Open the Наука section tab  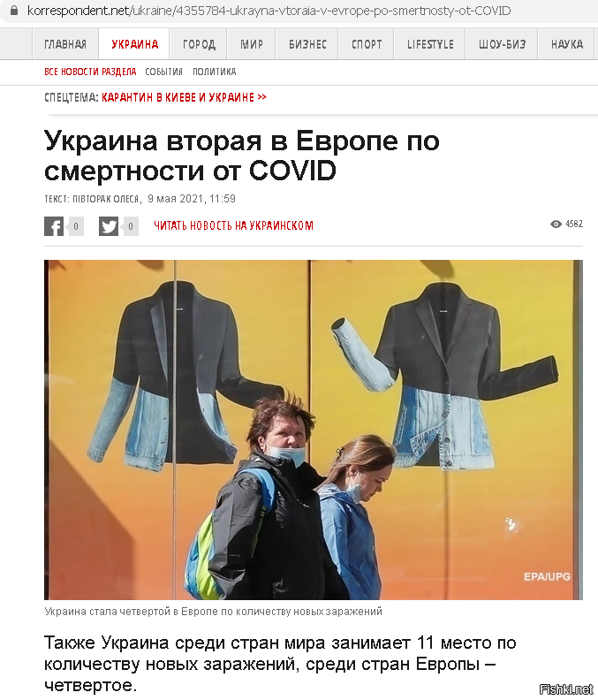pos(567,44)
